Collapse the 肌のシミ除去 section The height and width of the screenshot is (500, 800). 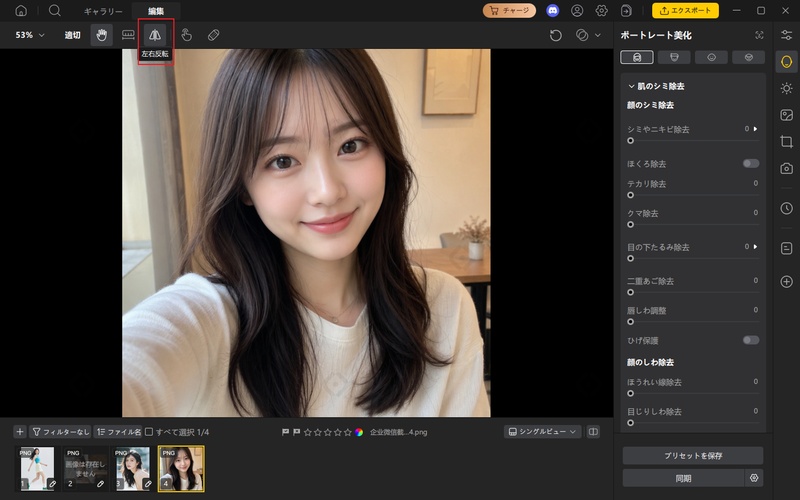tap(631, 86)
